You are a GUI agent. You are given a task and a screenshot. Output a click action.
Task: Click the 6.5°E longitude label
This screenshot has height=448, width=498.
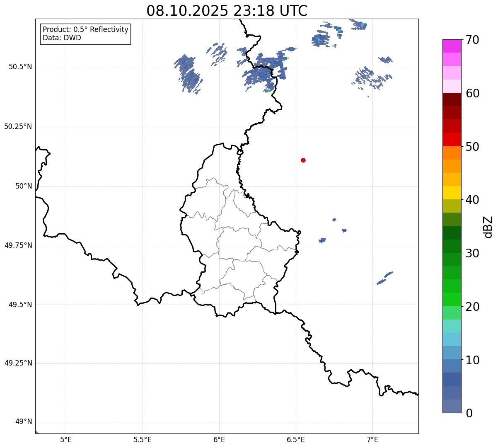[x=296, y=439]
